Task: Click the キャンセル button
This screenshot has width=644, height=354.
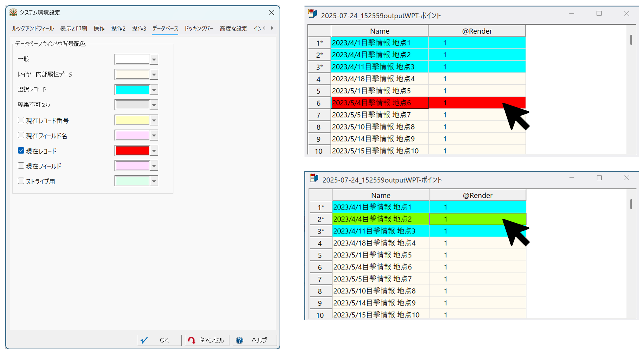Action: [207, 340]
